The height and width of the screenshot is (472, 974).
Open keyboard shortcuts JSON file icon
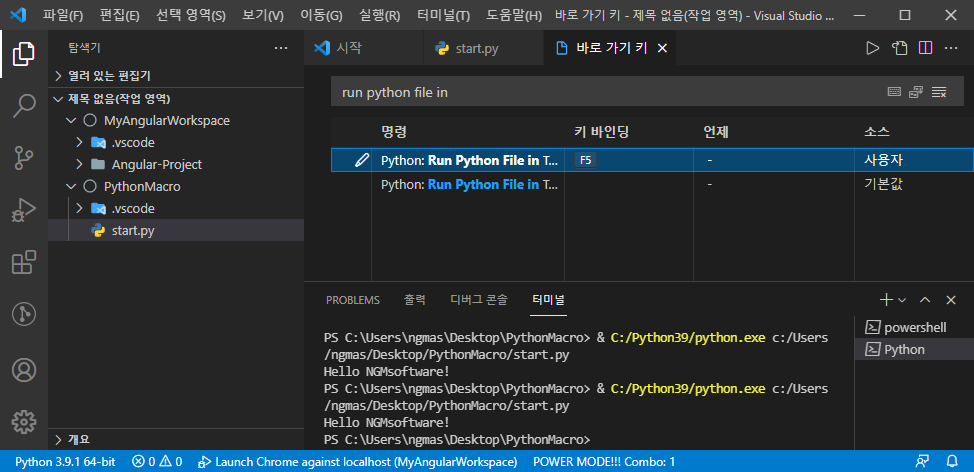899,48
